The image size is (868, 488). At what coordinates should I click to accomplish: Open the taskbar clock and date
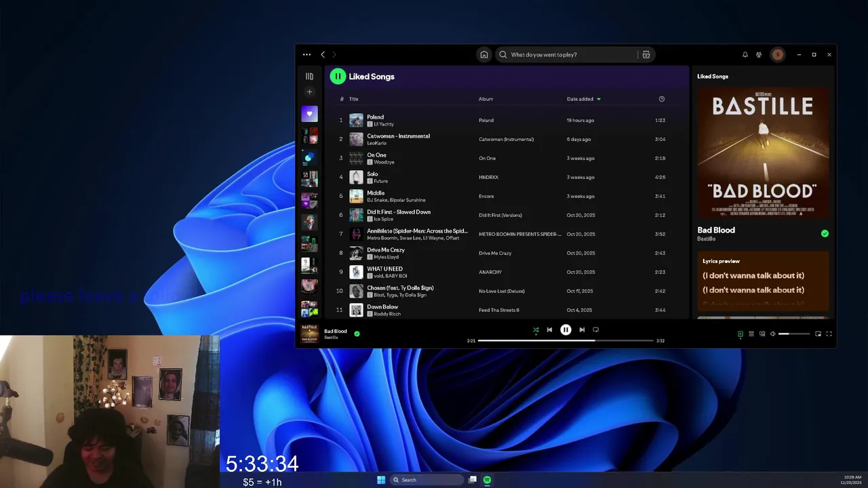[852, 480]
